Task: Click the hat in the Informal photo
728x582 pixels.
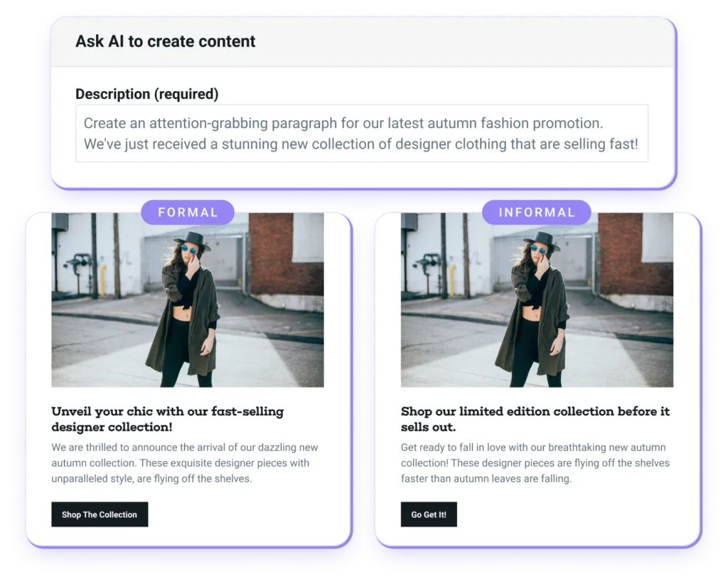Action: [541, 240]
